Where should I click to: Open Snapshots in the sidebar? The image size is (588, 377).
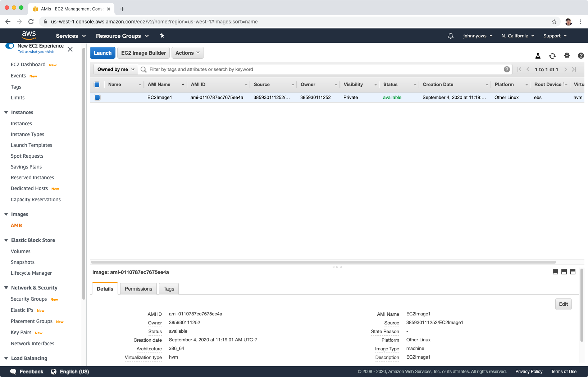pos(23,262)
